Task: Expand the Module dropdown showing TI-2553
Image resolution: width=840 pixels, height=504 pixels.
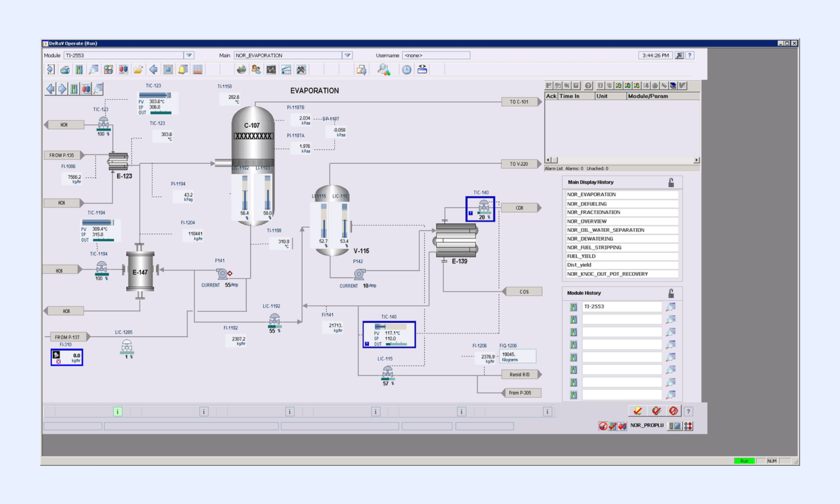Action: [189, 55]
